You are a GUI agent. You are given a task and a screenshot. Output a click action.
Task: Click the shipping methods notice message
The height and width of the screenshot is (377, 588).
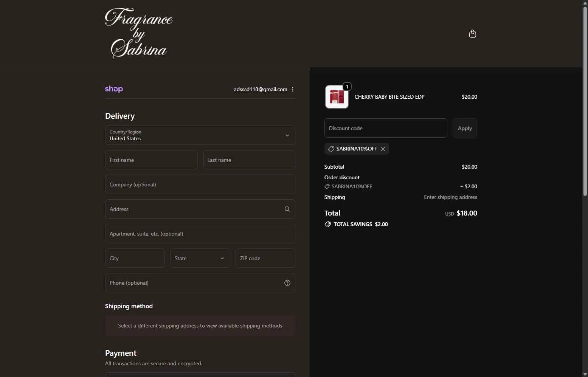[x=200, y=326]
